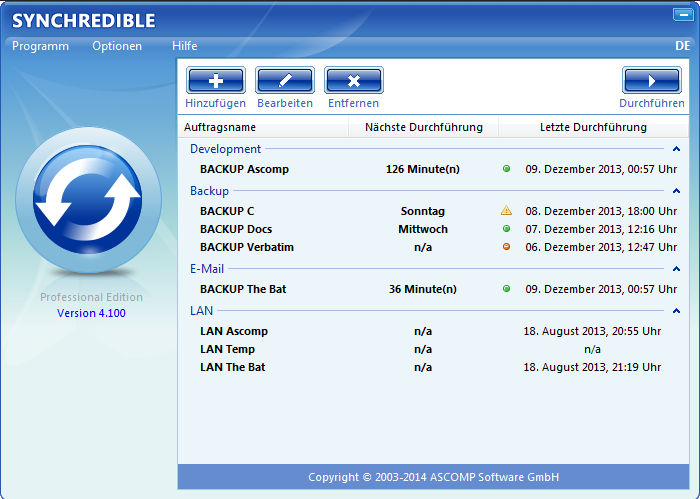
Task: Click 07. Dezember 2013, 12:16 Uhr entry
Action: click(601, 229)
